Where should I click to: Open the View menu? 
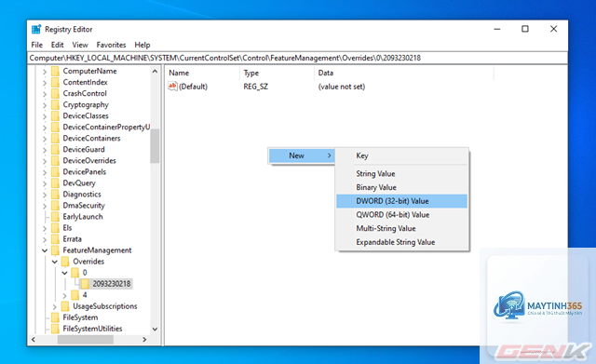pyautogui.click(x=80, y=45)
